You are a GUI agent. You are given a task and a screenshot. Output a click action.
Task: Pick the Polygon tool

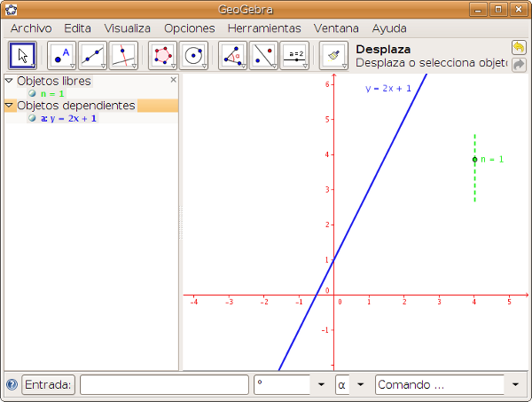coord(163,55)
